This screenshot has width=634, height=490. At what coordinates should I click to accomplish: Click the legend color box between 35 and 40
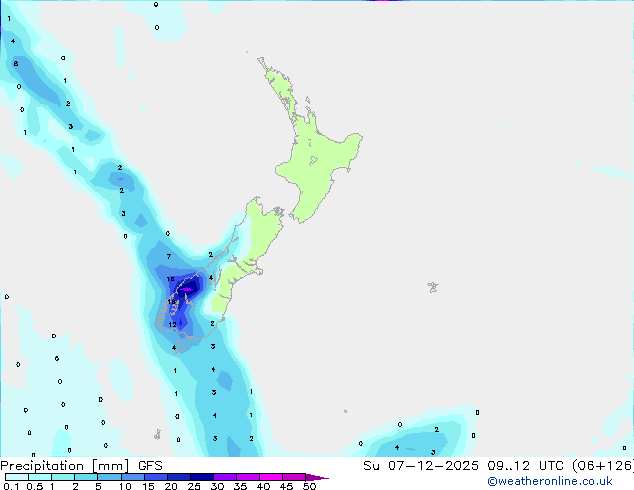tap(248, 477)
